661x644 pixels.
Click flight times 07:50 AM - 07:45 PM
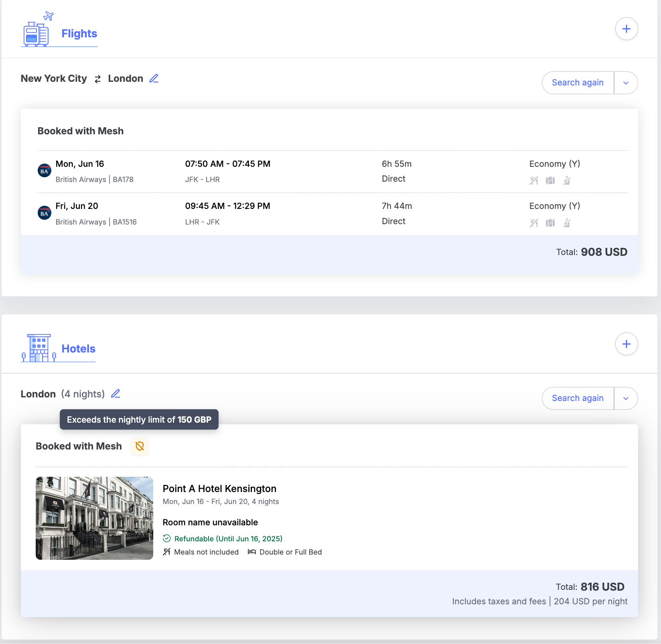[228, 164]
